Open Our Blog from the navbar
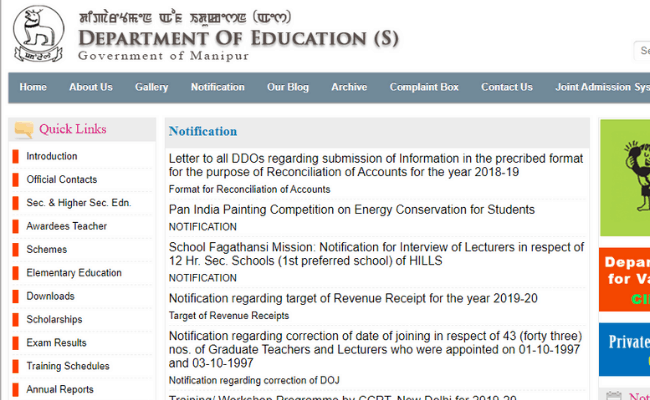 coord(288,87)
